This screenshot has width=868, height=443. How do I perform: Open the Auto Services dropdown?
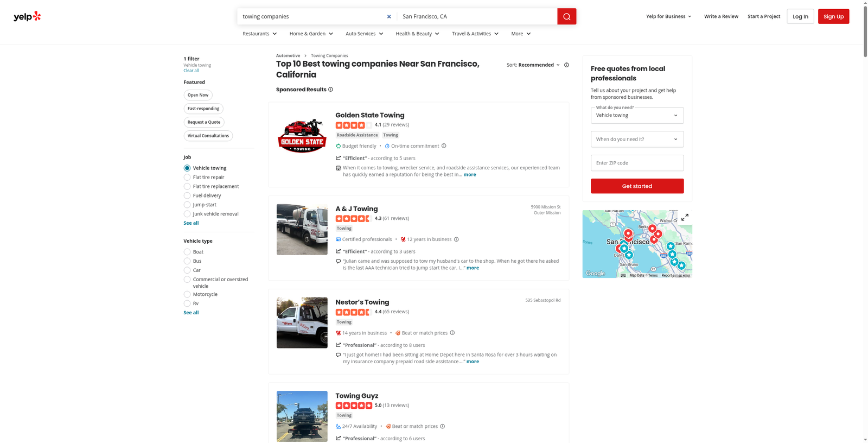pyautogui.click(x=365, y=34)
